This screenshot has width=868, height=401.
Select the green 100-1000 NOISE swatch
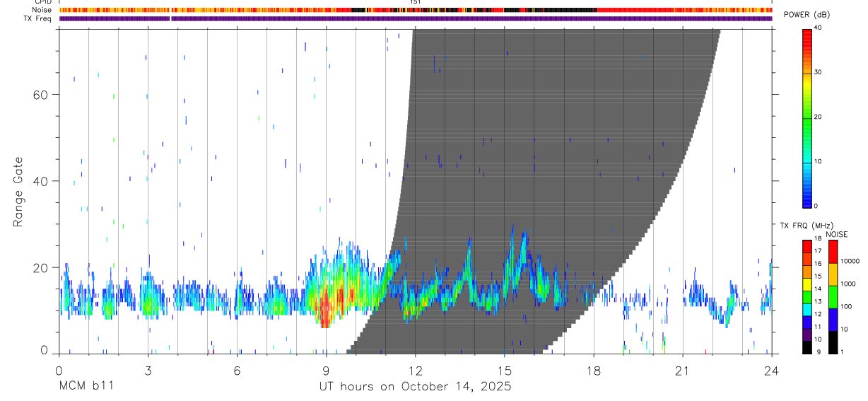(833, 296)
